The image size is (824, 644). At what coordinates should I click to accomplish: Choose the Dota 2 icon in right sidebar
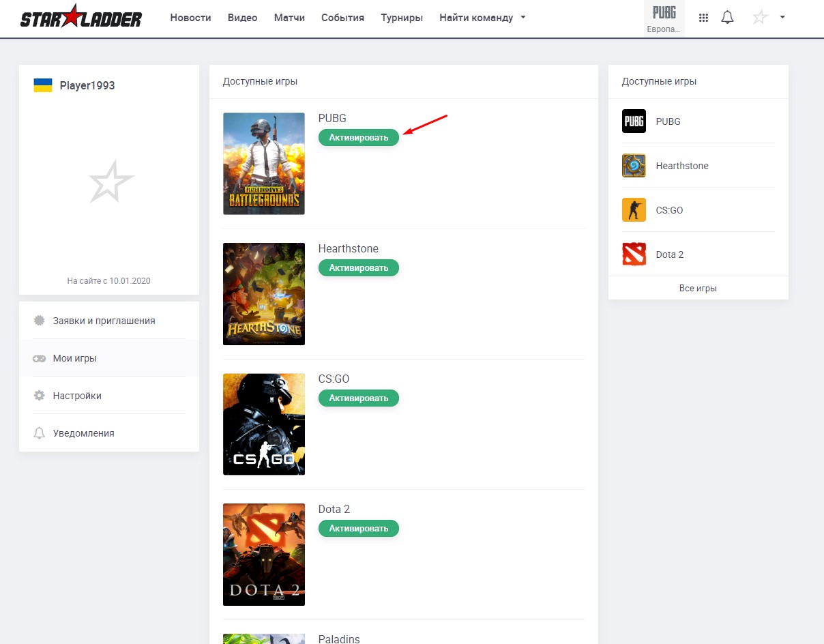[x=634, y=254]
